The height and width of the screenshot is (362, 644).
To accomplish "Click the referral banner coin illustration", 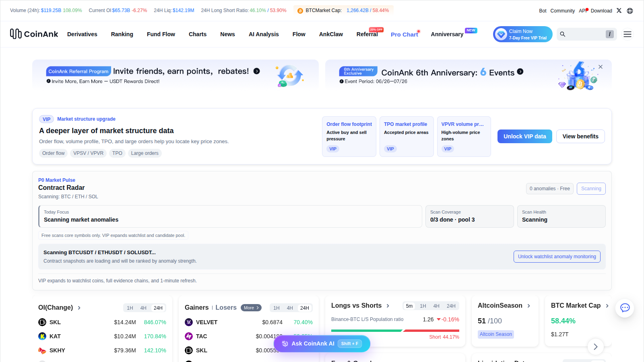I will point(289,76).
